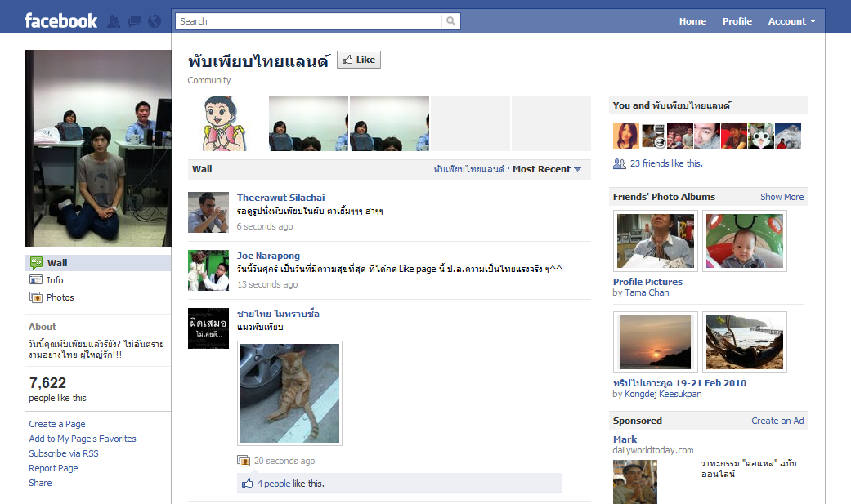Click the Facebook logo
This screenshot has height=504, width=851.
(60, 20)
